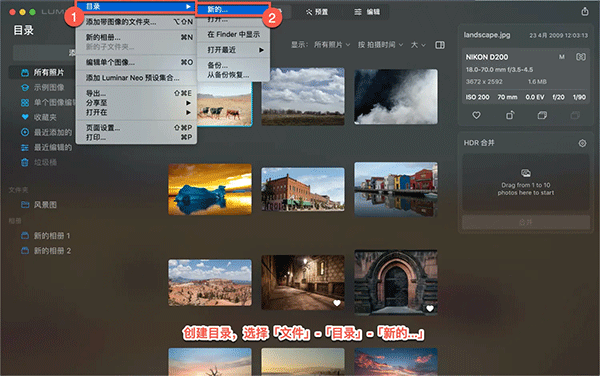Screen dimensions: 600x376
Task: Select the red canyon landscape thumbnail
Action: (x=210, y=283)
